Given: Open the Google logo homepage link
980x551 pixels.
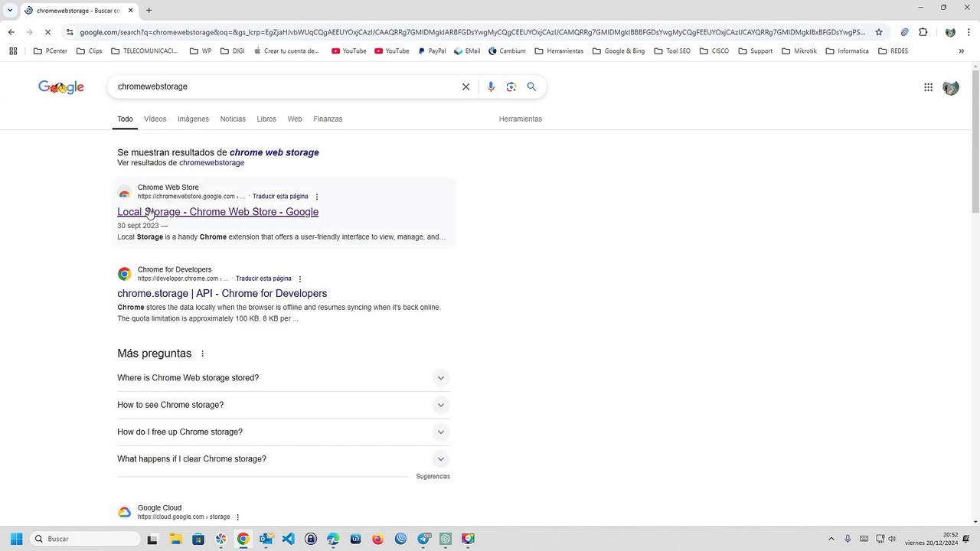Looking at the screenshot, I should (x=61, y=87).
